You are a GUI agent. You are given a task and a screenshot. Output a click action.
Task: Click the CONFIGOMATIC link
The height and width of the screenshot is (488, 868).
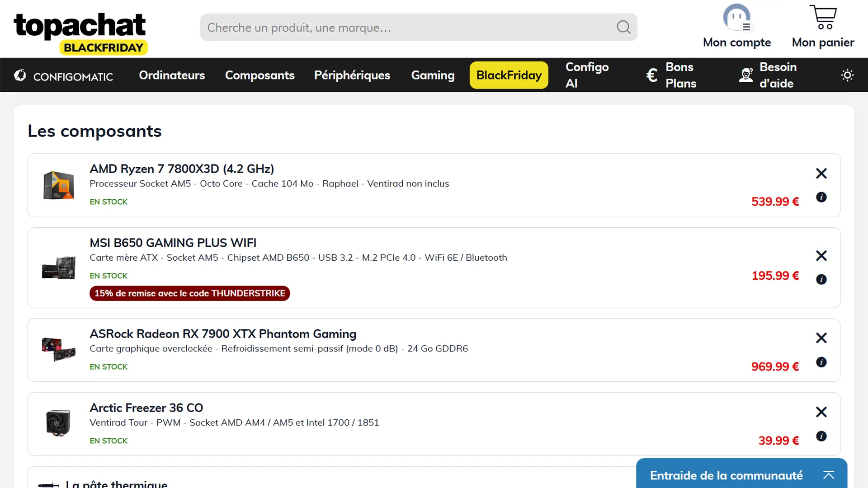[73, 77]
